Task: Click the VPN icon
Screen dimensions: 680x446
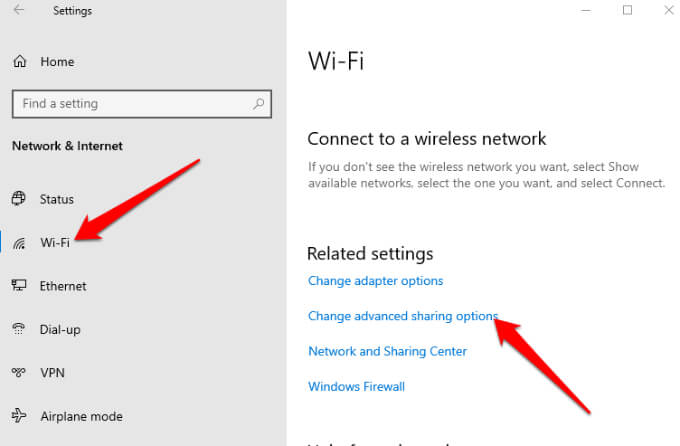Action: (19, 372)
